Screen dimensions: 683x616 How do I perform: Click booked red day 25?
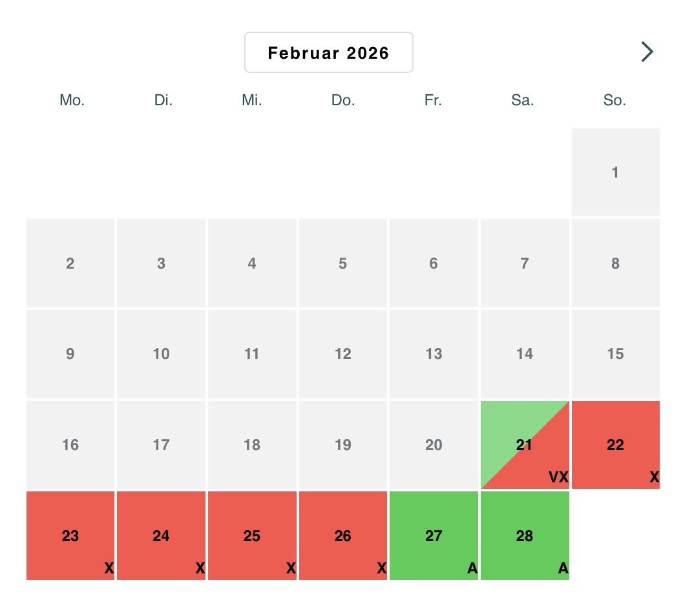click(252, 535)
